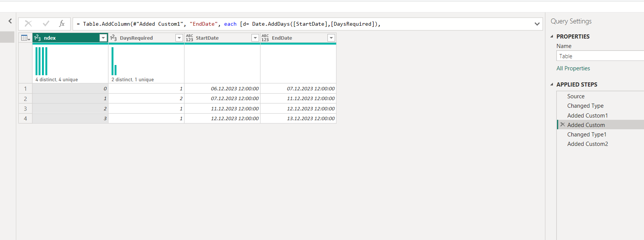The width and height of the screenshot is (644, 240).
Task: Open filter dropdown for DaysRequired column
Action: [179, 38]
